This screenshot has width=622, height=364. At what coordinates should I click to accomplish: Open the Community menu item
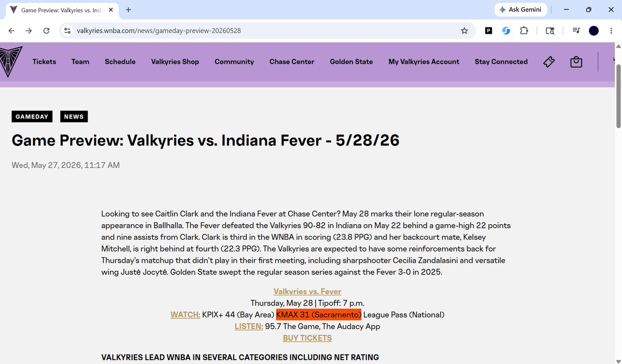pos(234,62)
